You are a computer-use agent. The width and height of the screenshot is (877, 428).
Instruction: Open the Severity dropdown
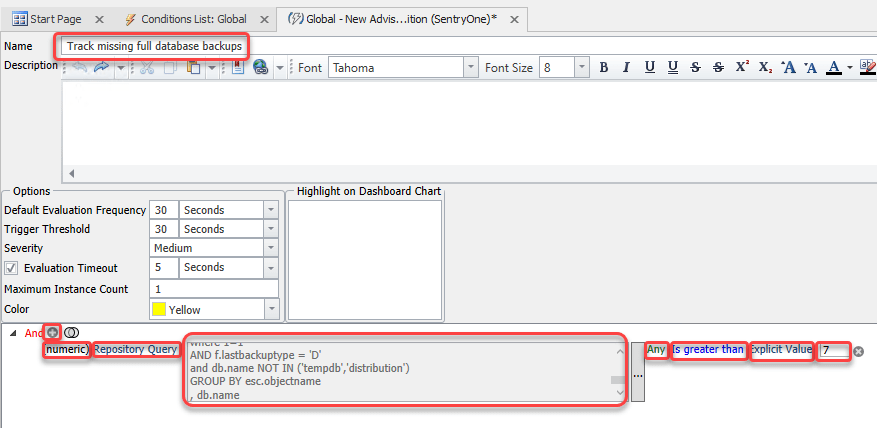click(x=270, y=248)
